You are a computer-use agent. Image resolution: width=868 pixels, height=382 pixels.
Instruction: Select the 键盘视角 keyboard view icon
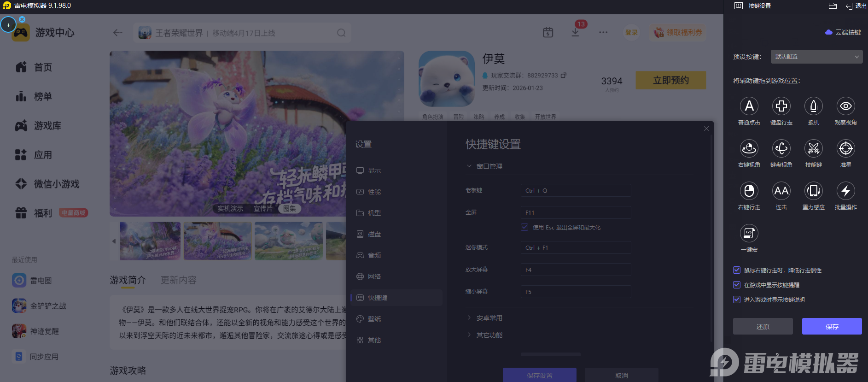click(781, 148)
